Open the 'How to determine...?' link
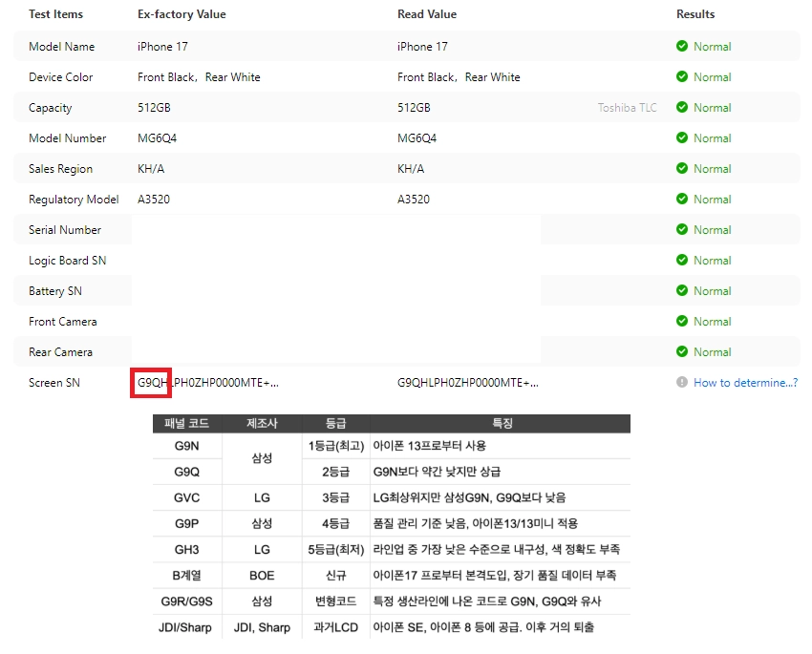Screen dimensions: 812x654 tap(745, 383)
